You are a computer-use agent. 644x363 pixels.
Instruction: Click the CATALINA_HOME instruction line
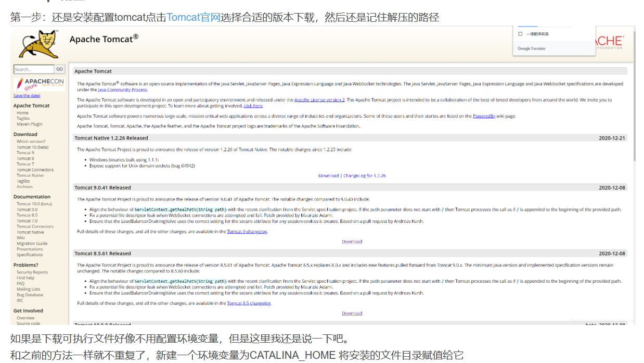(237, 355)
